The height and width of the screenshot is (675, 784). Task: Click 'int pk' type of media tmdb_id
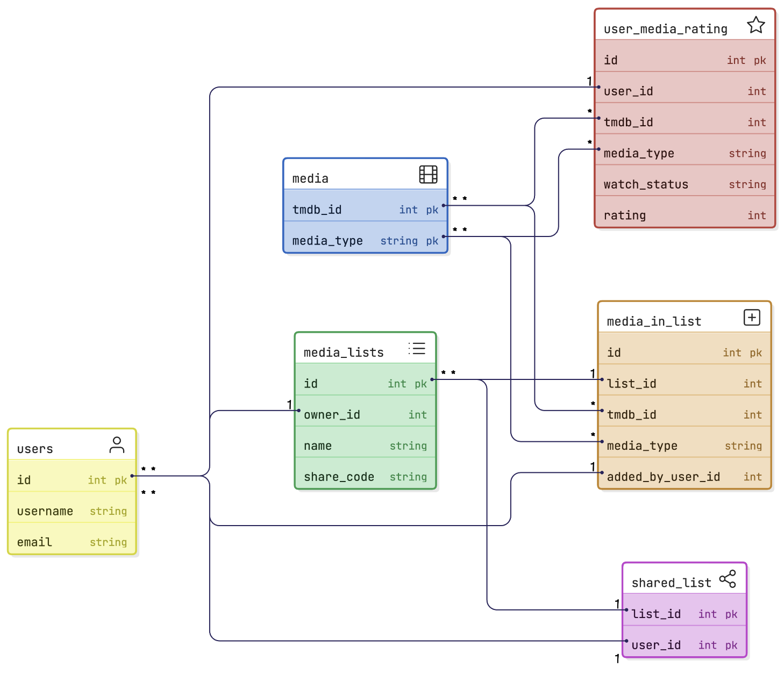click(419, 210)
